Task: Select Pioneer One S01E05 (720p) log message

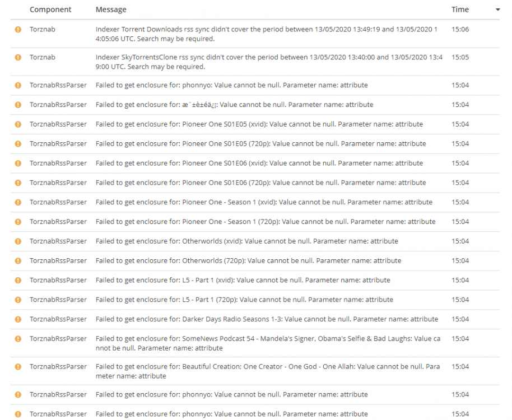Action: click(260, 143)
